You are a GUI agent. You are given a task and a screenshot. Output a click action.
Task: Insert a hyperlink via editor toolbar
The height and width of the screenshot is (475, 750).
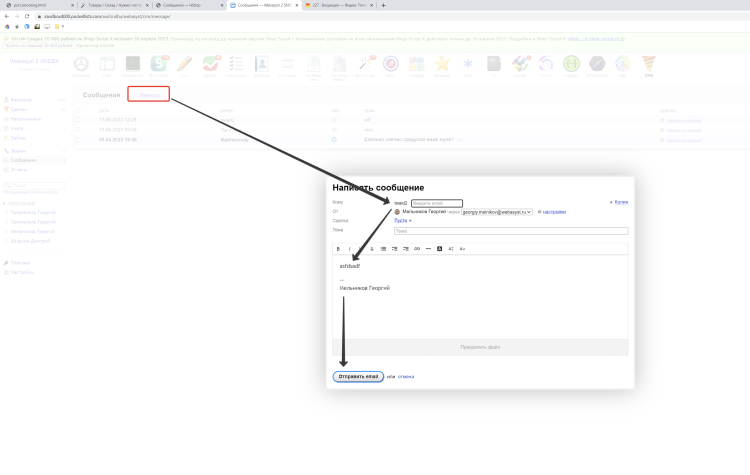[x=417, y=248]
